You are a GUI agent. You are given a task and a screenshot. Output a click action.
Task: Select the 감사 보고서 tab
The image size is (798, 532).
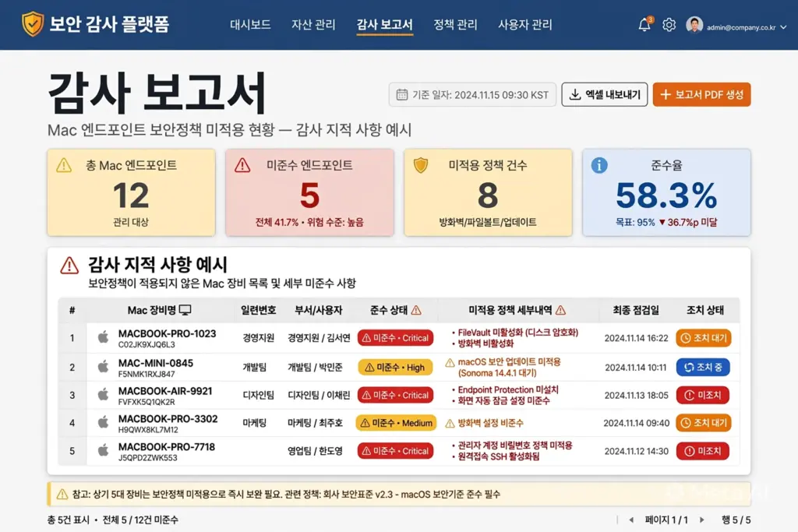point(385,24)
